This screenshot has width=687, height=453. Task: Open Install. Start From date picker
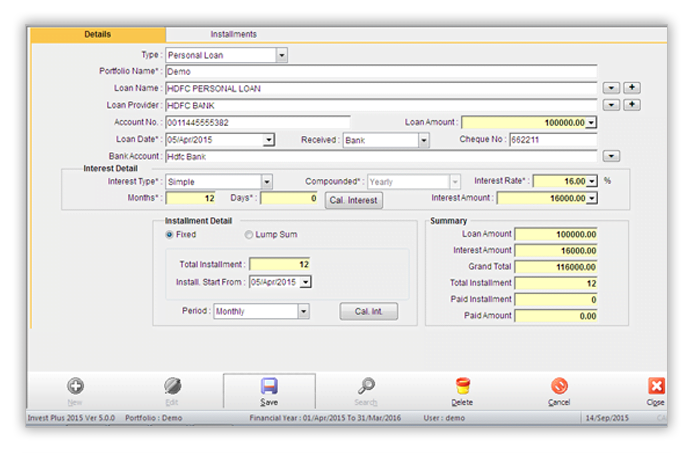point(306,282)
